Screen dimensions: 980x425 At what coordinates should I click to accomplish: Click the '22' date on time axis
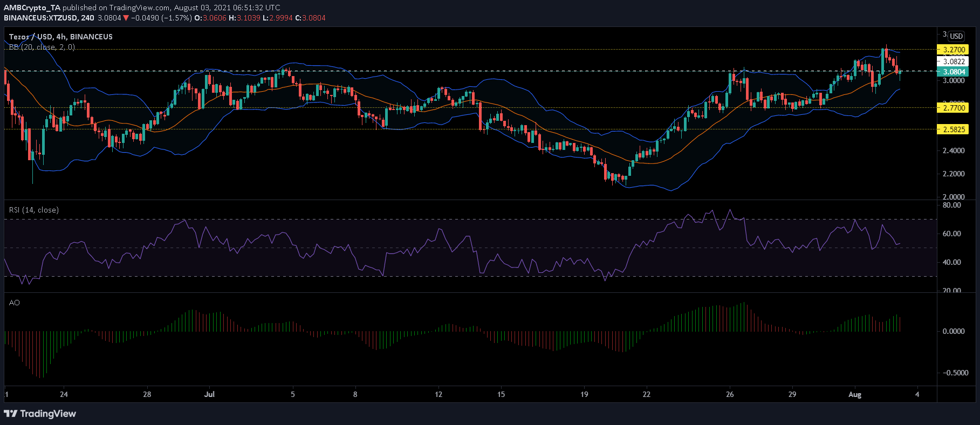pyautogui.click(x=647, y=394)
